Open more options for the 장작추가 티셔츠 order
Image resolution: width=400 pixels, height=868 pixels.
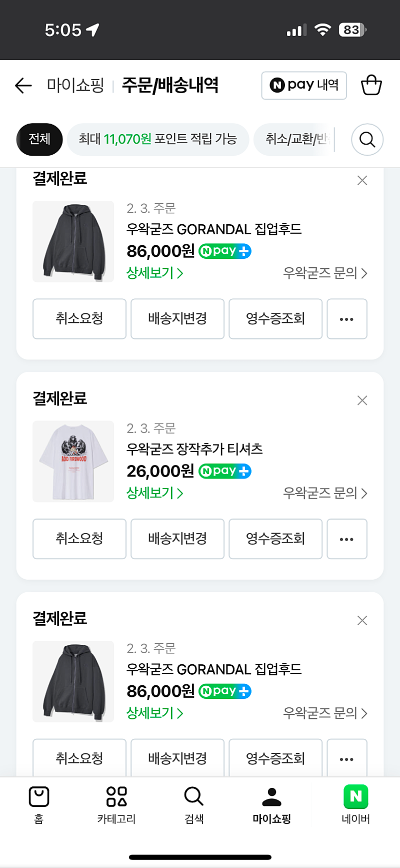pos(346,539)
